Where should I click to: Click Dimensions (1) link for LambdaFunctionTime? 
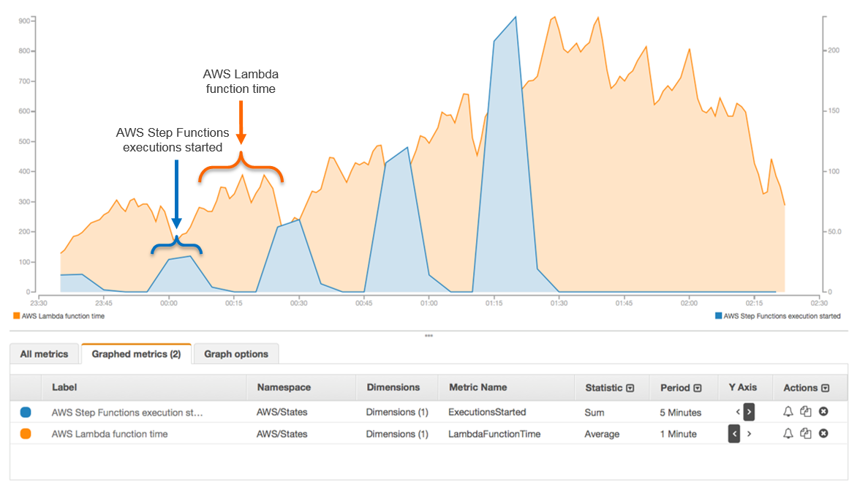pos(397,434)
